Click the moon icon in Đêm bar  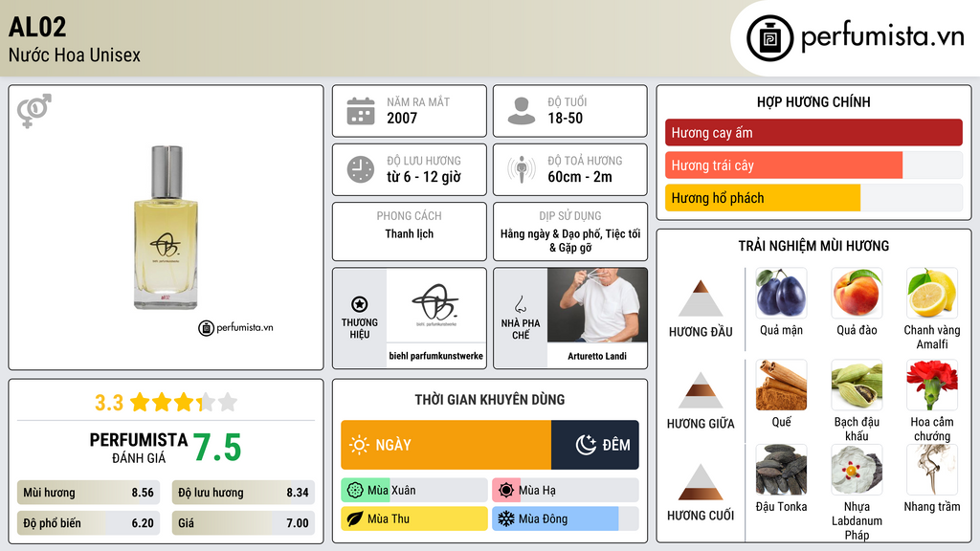click(x=586, y=445)
